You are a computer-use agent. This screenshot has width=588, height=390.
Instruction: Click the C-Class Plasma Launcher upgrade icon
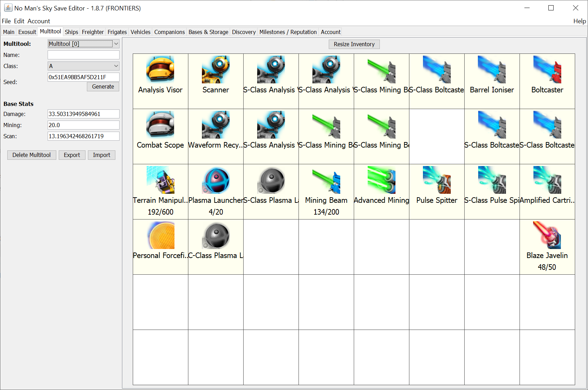pos(215,235)
